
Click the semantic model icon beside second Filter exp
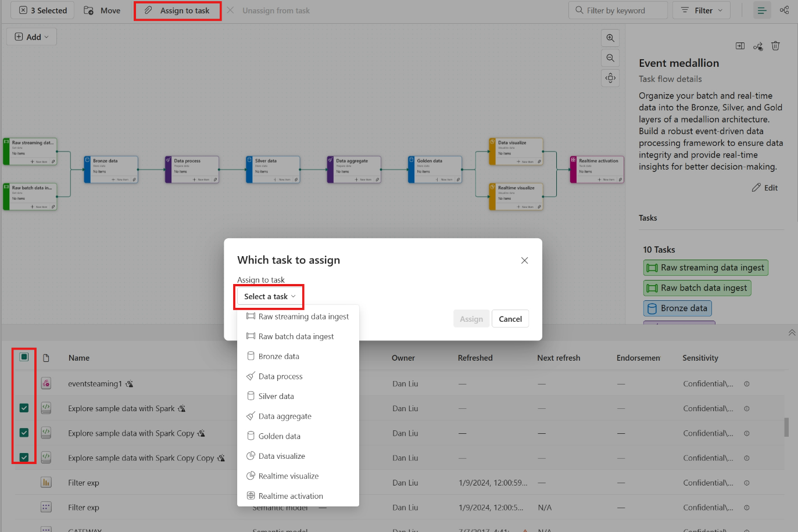[46, 507]
